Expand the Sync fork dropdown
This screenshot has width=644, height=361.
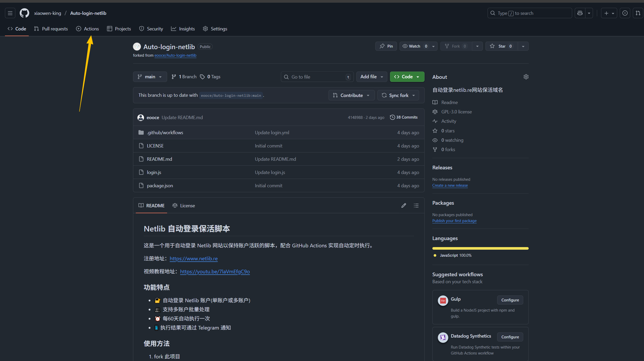pyautogui.click(x=398, y=95)
